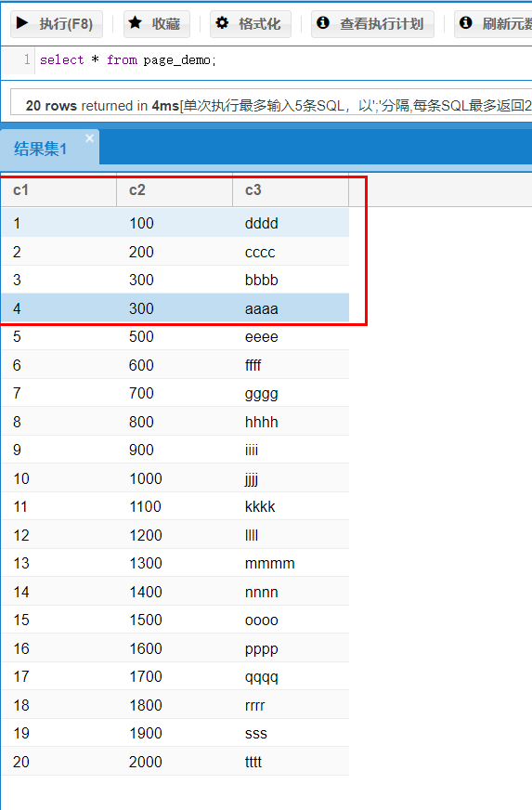Select the cell containing cccc
532x810 pixels.
coord(291,252)
